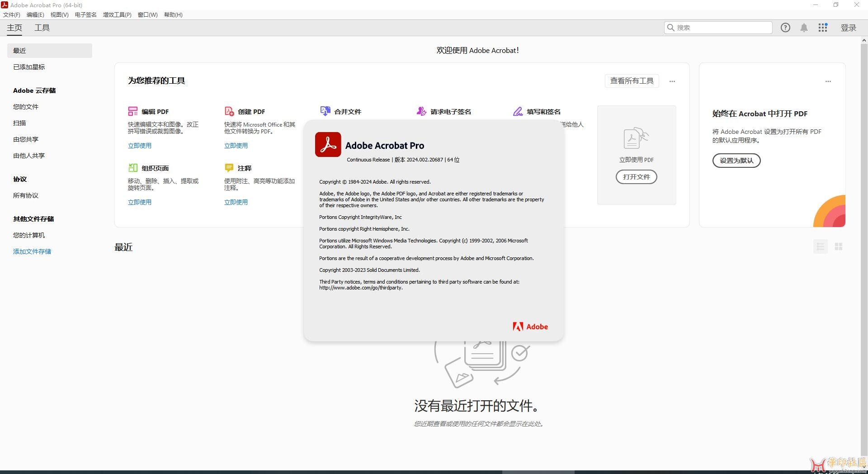Viewport: 868px width, 474px height.
Task: Click the 登录 sign-in button
Action: click(849, 28)
